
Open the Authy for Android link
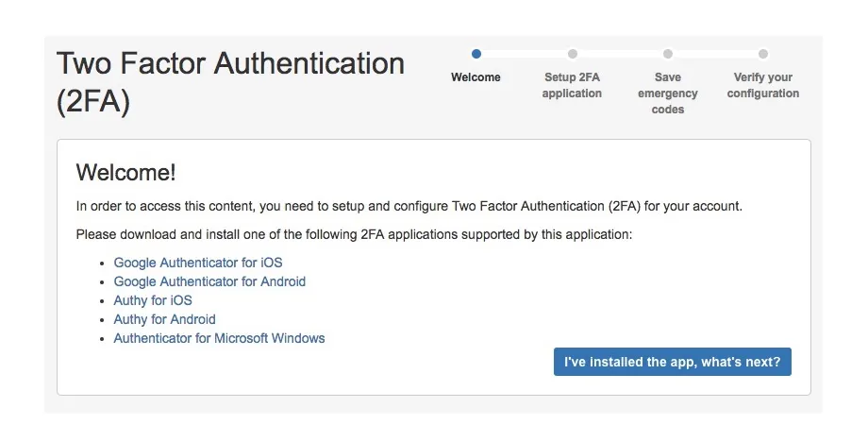pyautogui.click(x=164, y=319)
